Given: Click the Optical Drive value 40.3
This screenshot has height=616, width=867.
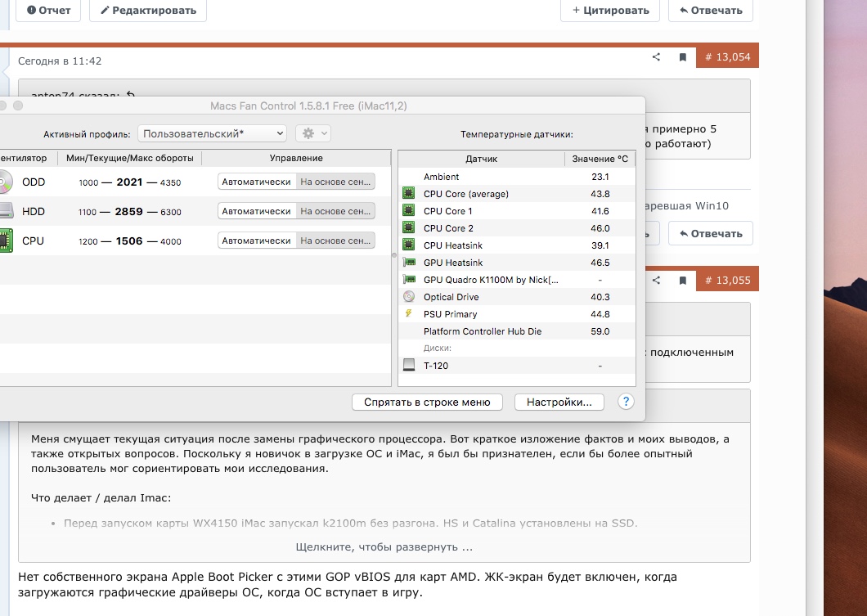Looking at the screenshot, I should point(600,297).
